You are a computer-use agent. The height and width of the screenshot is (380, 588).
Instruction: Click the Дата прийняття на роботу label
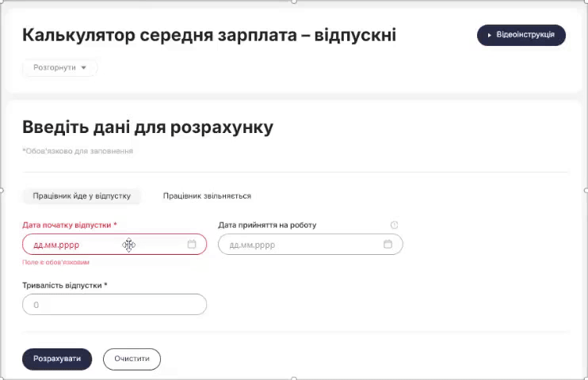pos(267,225)
